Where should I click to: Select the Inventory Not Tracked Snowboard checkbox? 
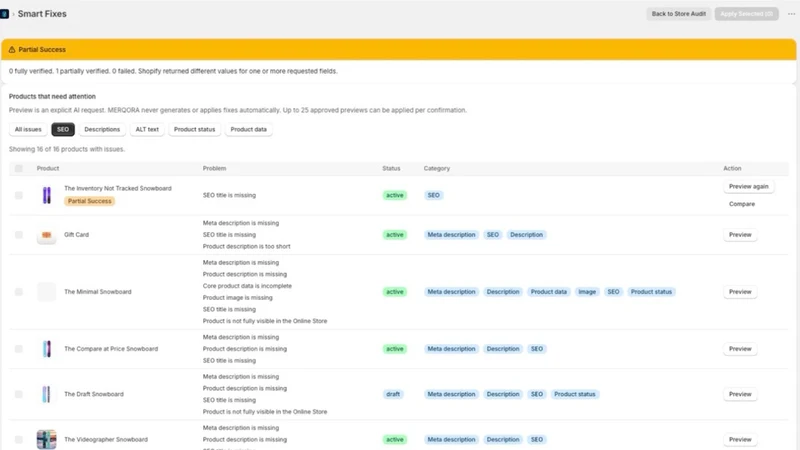tap(19, 195)
